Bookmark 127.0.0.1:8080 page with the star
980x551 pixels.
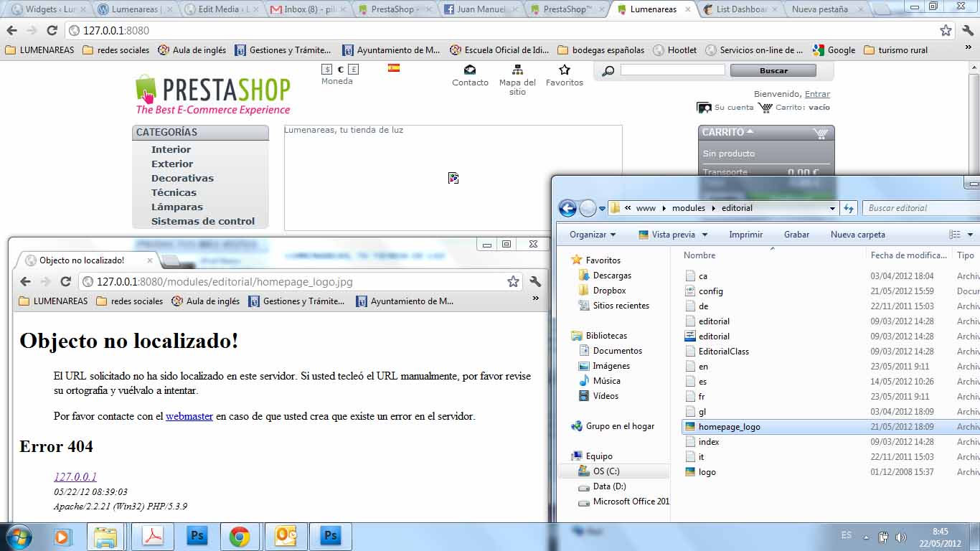[946, 31]
